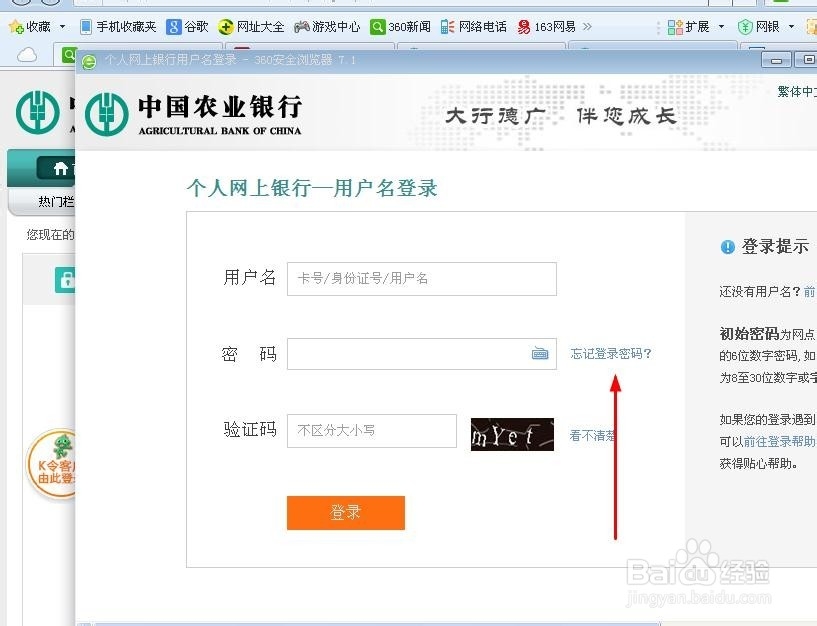The image size is (817, 626).
Task: Click the link after 还没有用户名?
Action: pos(809,291)
